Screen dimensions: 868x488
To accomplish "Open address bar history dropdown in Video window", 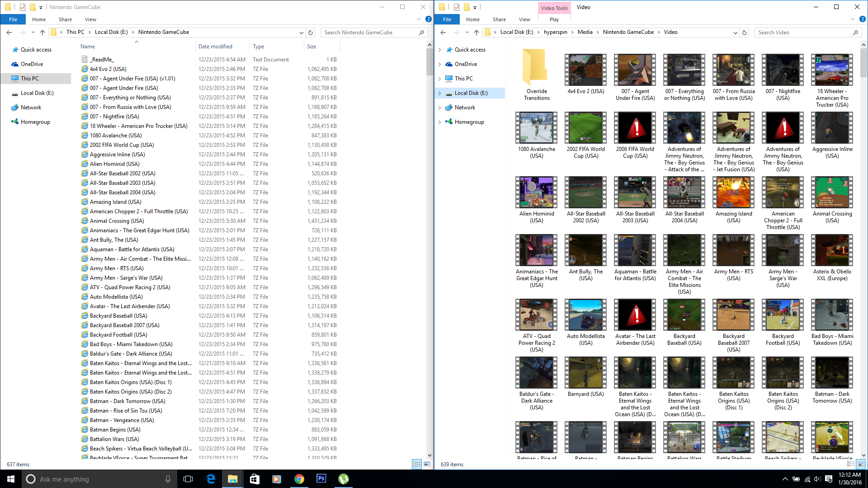I will coord(735,33).
